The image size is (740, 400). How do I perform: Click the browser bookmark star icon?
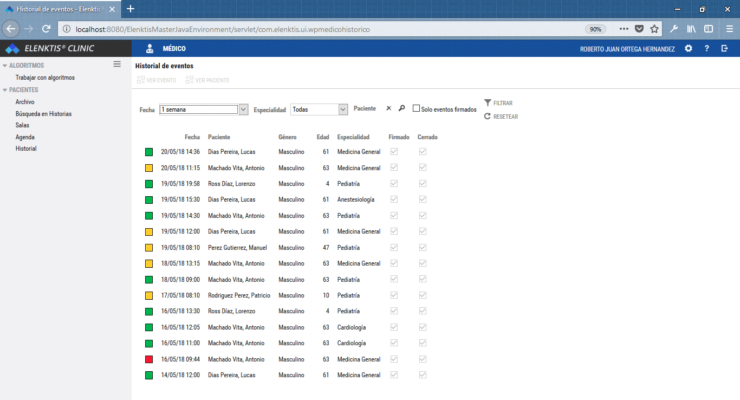654,29
